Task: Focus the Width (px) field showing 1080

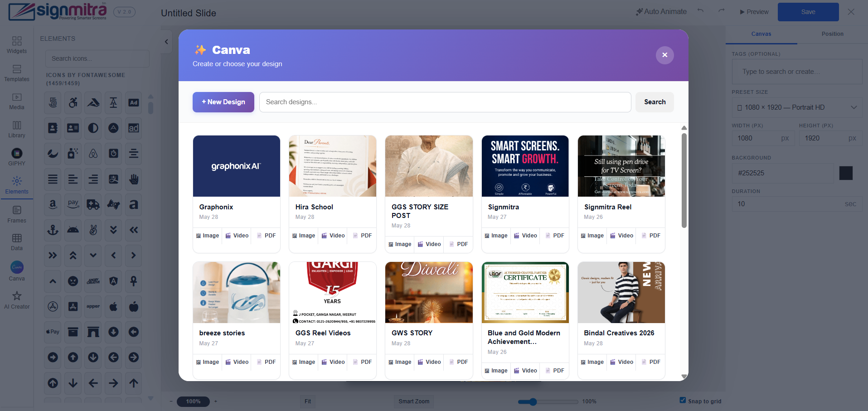Action: pos(763,138)
